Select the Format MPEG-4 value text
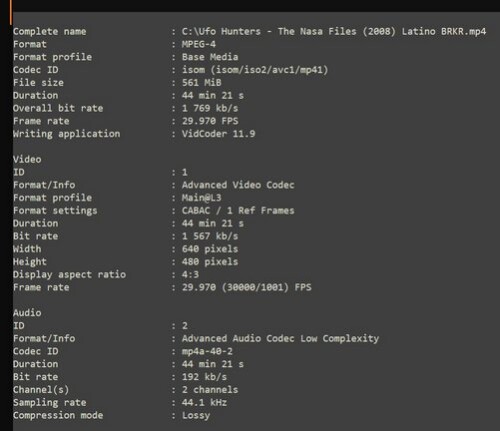Screen dimensions: 500x431 tap(199, 44)
